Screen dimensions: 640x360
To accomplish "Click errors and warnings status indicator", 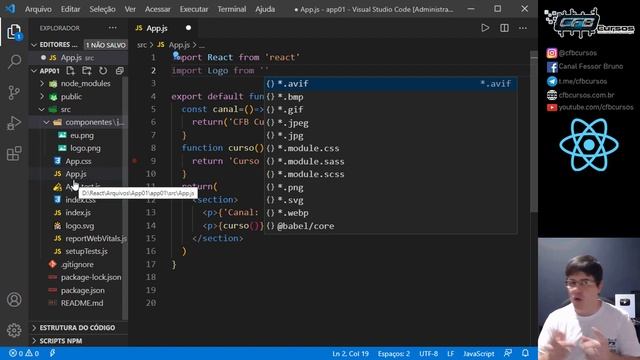I will tap(24, 353).
